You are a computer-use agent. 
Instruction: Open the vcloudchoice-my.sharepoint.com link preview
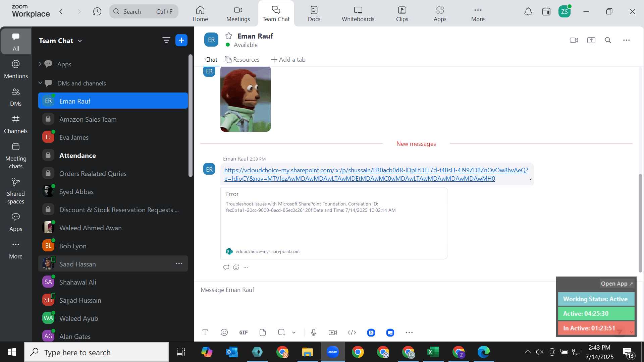point(334,223)
